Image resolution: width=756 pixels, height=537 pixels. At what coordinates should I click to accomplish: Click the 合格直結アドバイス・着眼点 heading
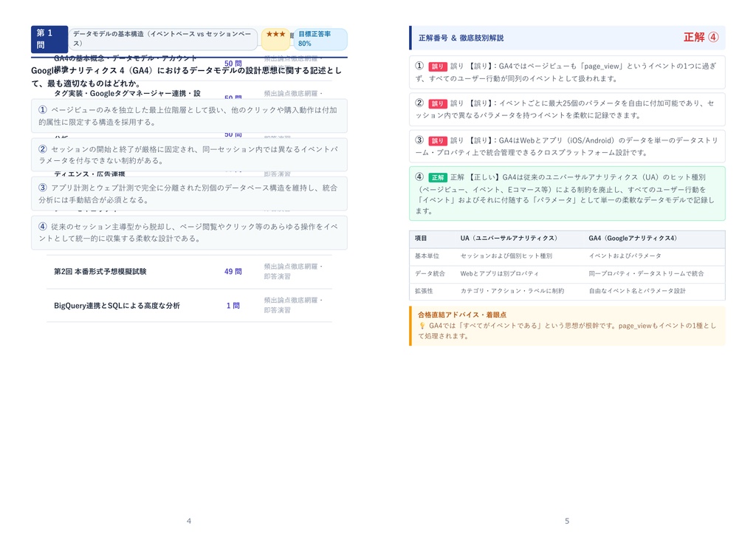pos(462,315)
